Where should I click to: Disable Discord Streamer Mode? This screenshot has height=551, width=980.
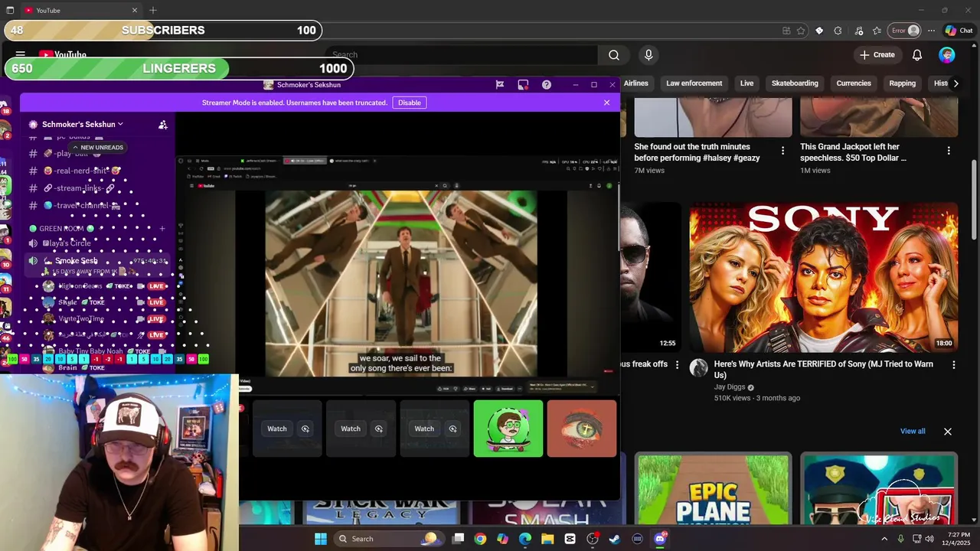(x=410, y=103)
